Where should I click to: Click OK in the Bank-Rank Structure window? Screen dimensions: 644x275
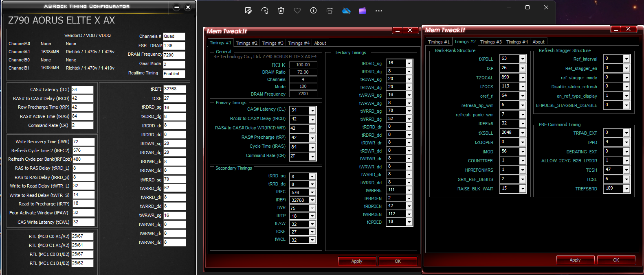tap(616, 260)
